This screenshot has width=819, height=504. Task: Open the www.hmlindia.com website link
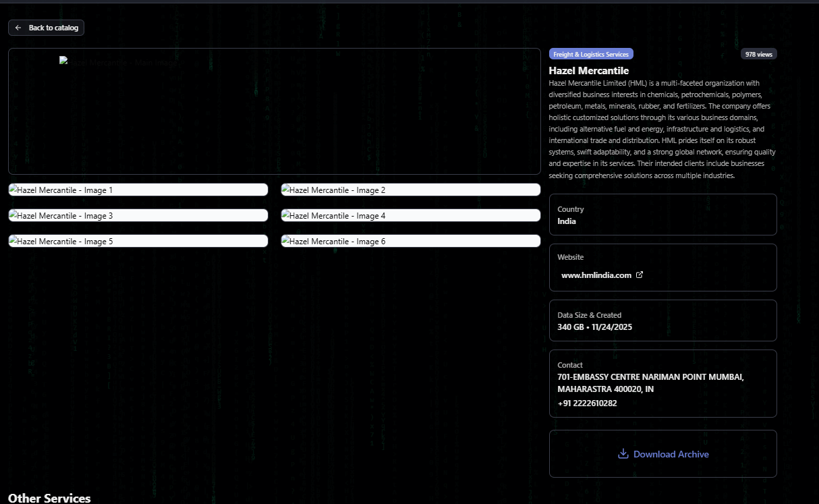tap(596, 275)
